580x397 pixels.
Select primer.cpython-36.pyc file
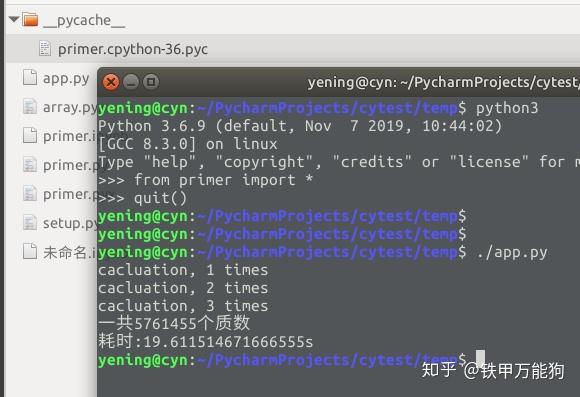(x=132, y=49)
